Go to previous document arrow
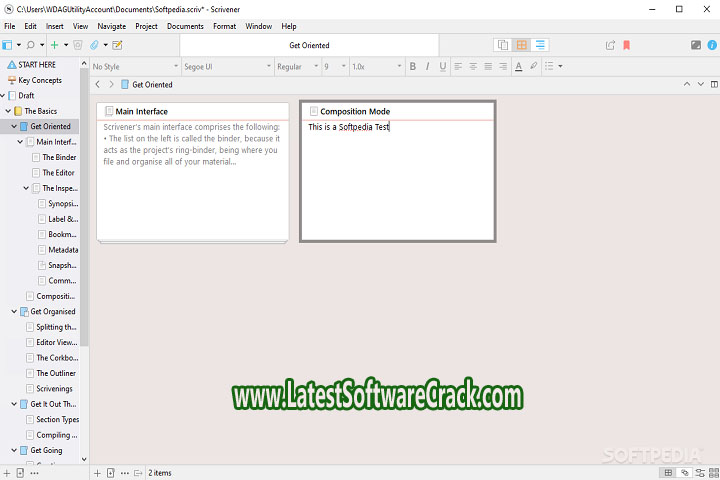Viewport: 720px width, 480px height. click(686, 84)
